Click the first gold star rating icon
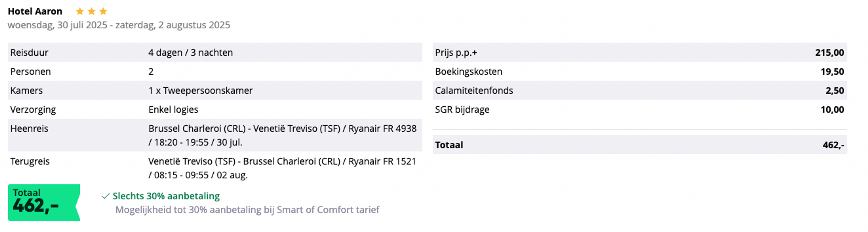 click(80, 12)
